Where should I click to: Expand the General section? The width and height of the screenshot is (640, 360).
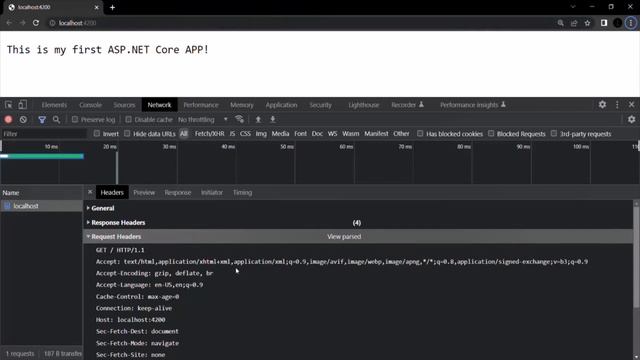[x=103, y=208]
